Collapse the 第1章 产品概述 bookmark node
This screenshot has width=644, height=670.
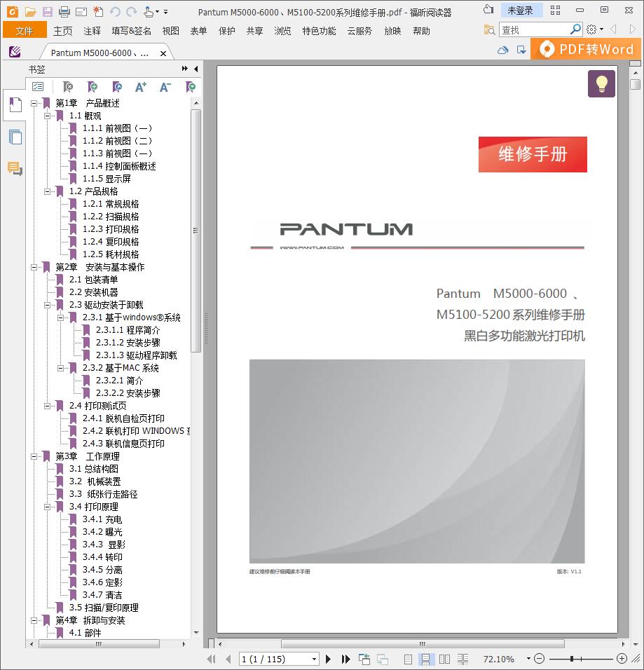click(x=34, y=103)
